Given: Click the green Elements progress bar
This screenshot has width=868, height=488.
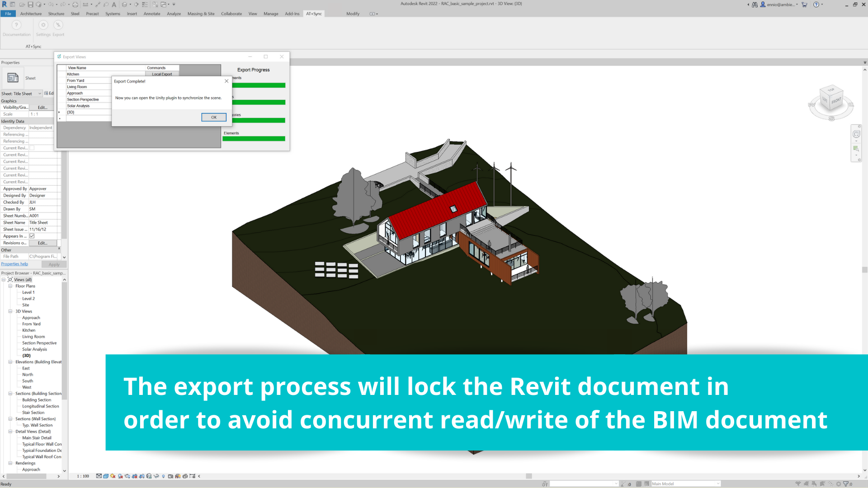Looking at the screenshot, I should [254, 139].
